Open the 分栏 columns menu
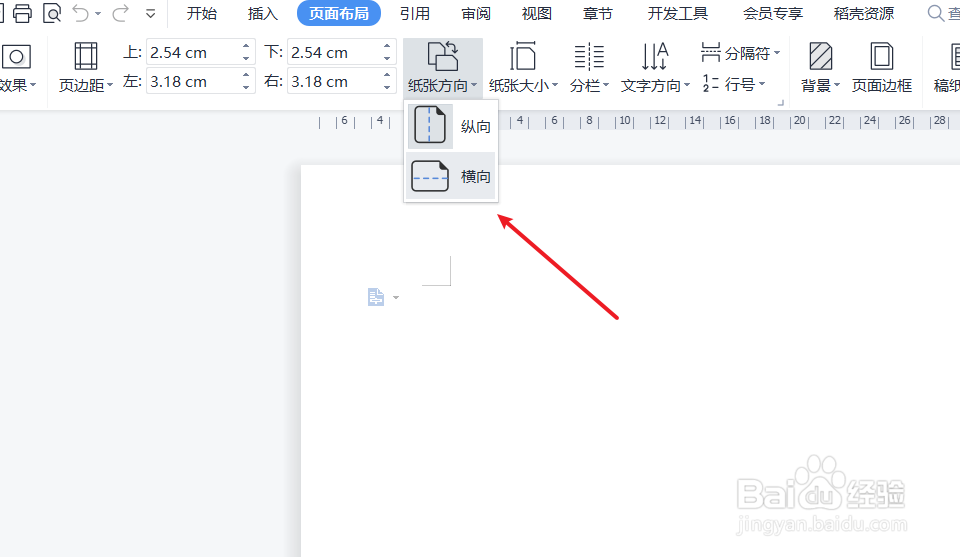Viewport: 960px width, 557px height. 589,68
